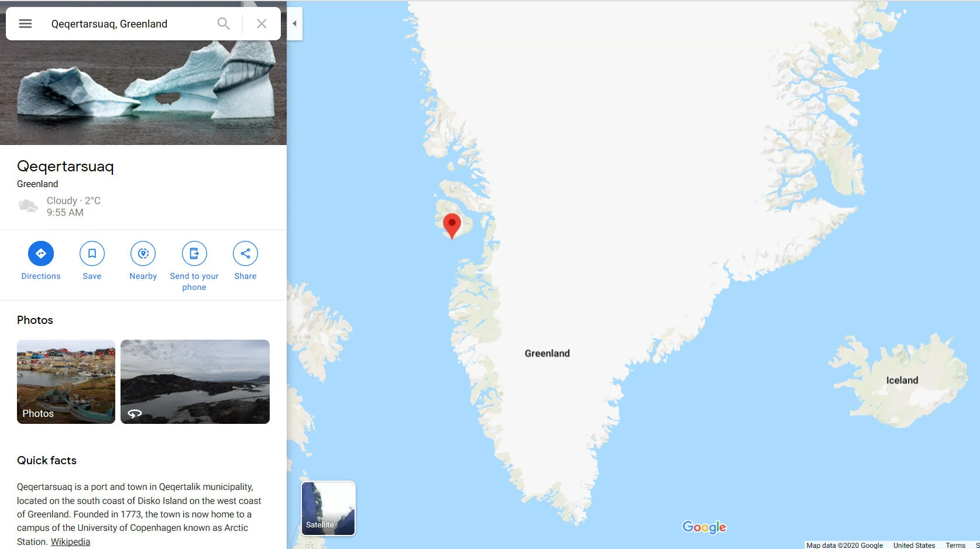
Task: Share this location via Share icon
Action: tap(245, 253)
